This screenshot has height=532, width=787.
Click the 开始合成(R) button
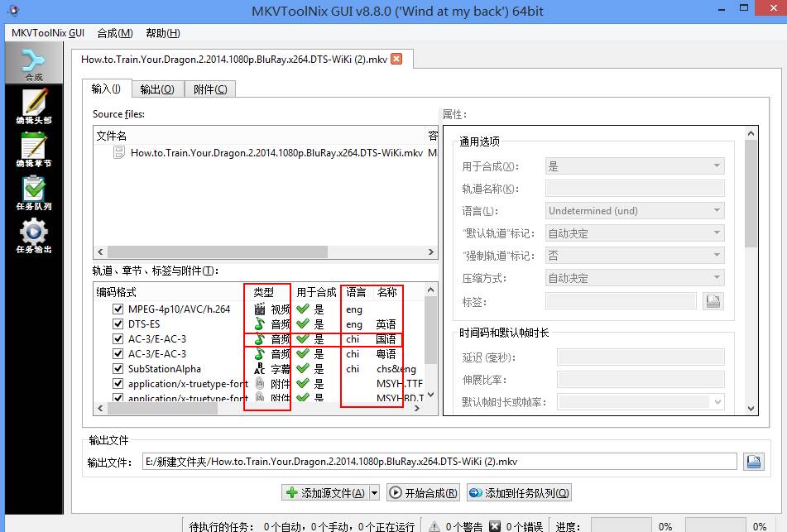[424, 493]
